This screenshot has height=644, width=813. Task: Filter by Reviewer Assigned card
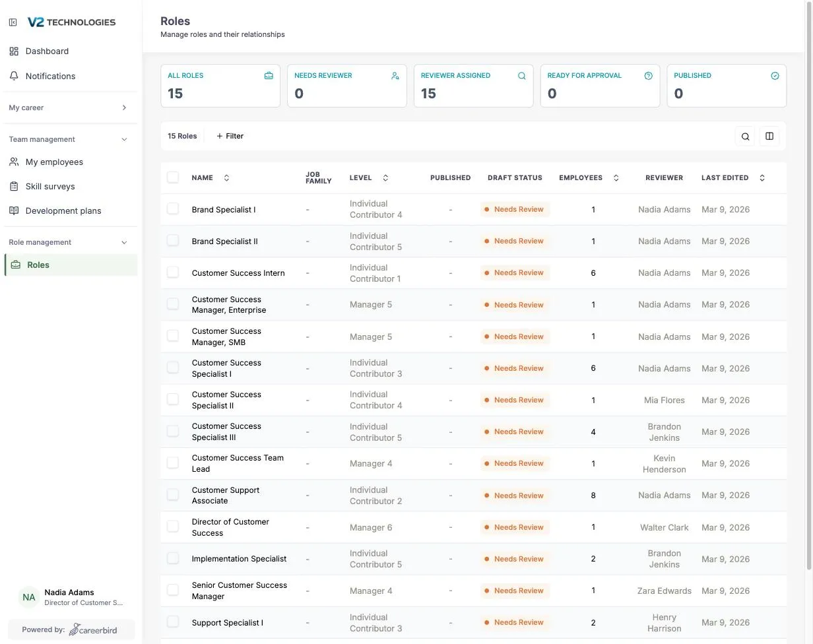point(474,86)
